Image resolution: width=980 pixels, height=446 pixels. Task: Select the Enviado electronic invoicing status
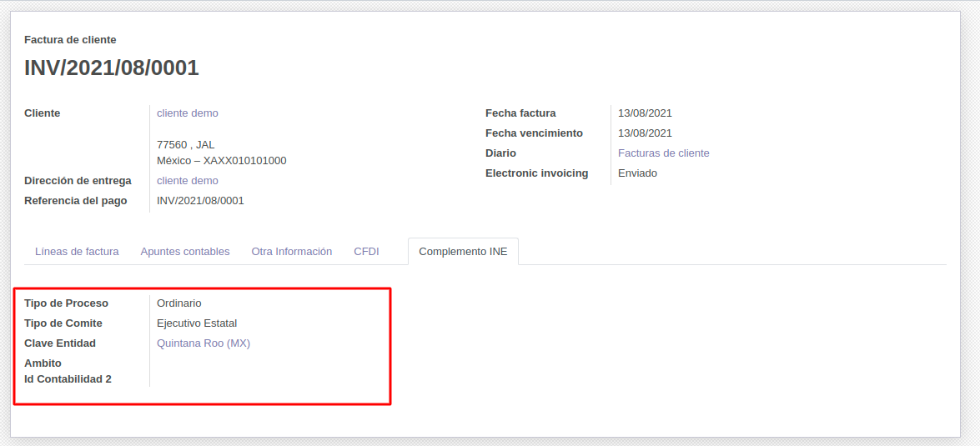[x=637, y=173]
